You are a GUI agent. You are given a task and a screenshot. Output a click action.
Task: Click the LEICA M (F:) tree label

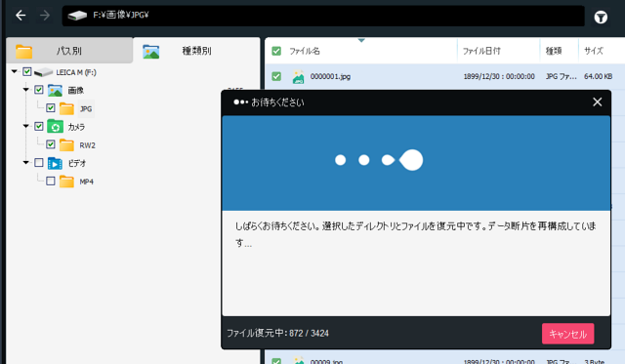[76, 72]
